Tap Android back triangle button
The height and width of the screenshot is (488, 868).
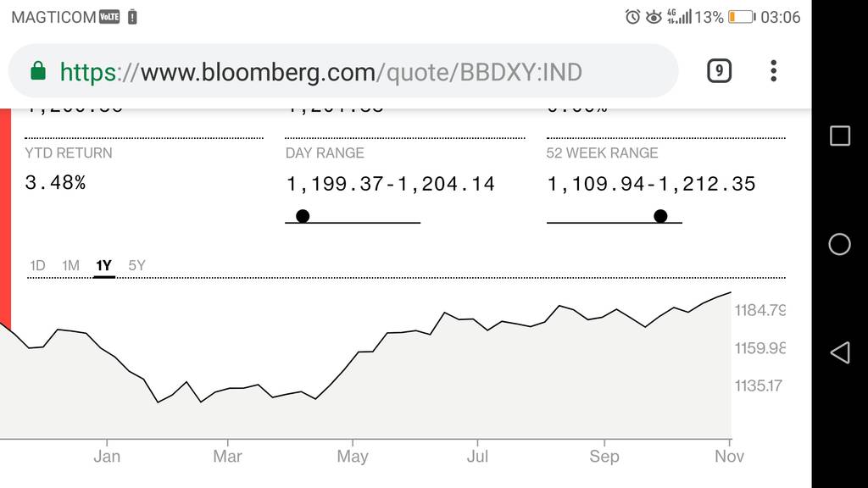click(x=840, y=352)
